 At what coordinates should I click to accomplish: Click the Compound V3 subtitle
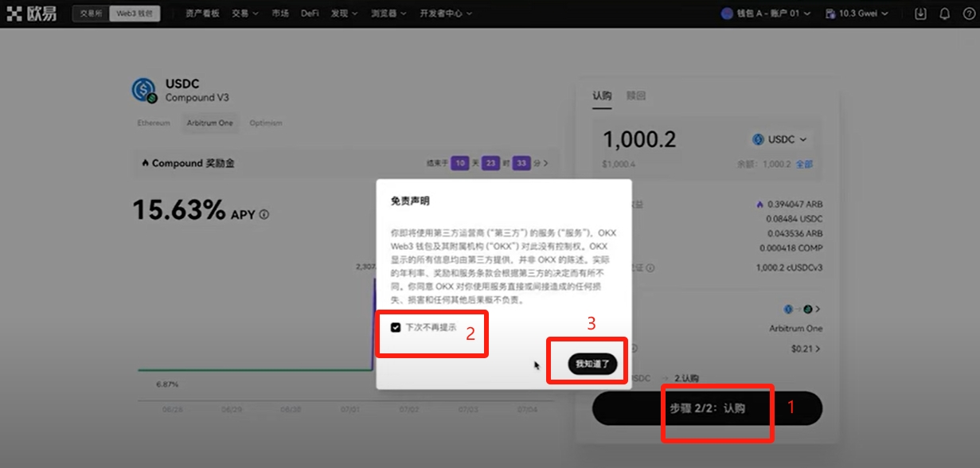click(197, 98)
